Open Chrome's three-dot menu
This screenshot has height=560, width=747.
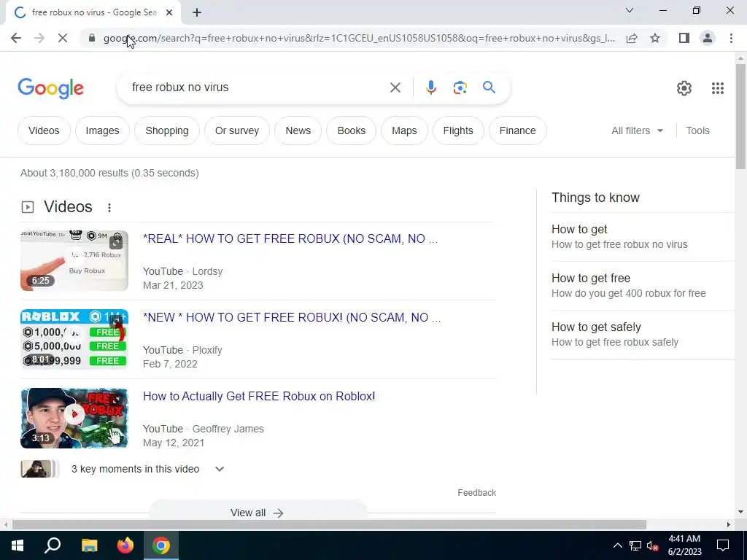tap(731, 38)
